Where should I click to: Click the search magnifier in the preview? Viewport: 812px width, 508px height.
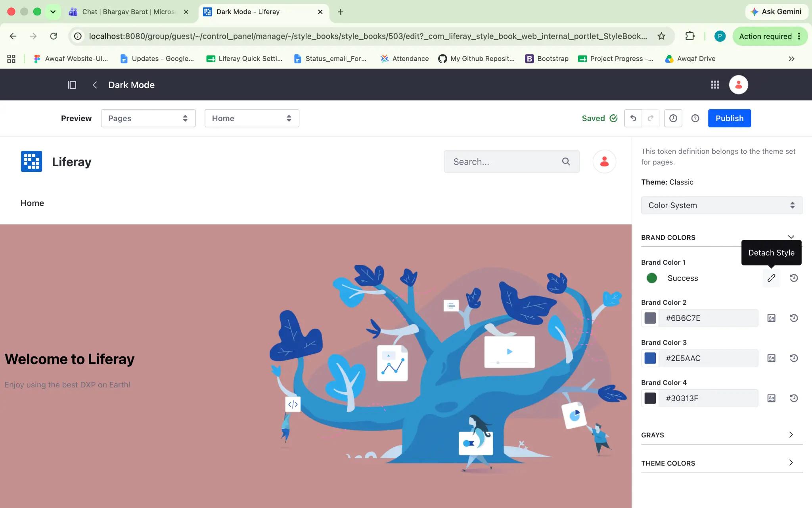tap(566, 162)
